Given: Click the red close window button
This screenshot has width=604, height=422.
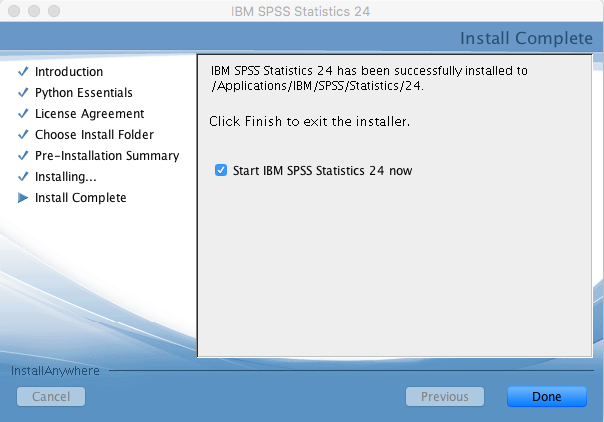Looking at the screenshot, I should point(14,11).
